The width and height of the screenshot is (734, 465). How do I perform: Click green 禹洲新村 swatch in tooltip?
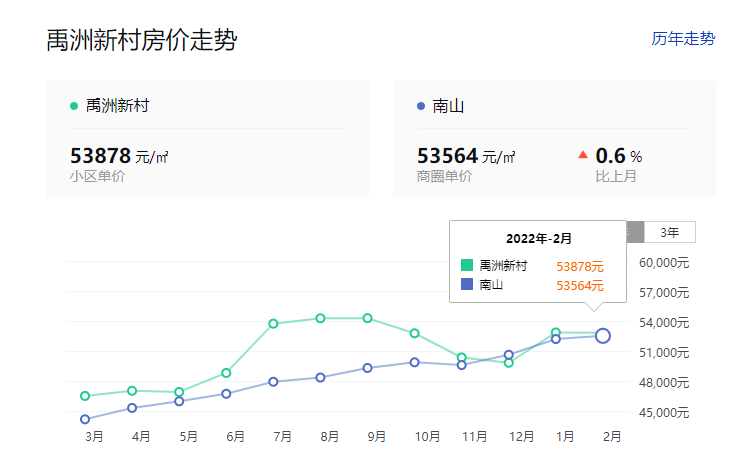[466, 266]
